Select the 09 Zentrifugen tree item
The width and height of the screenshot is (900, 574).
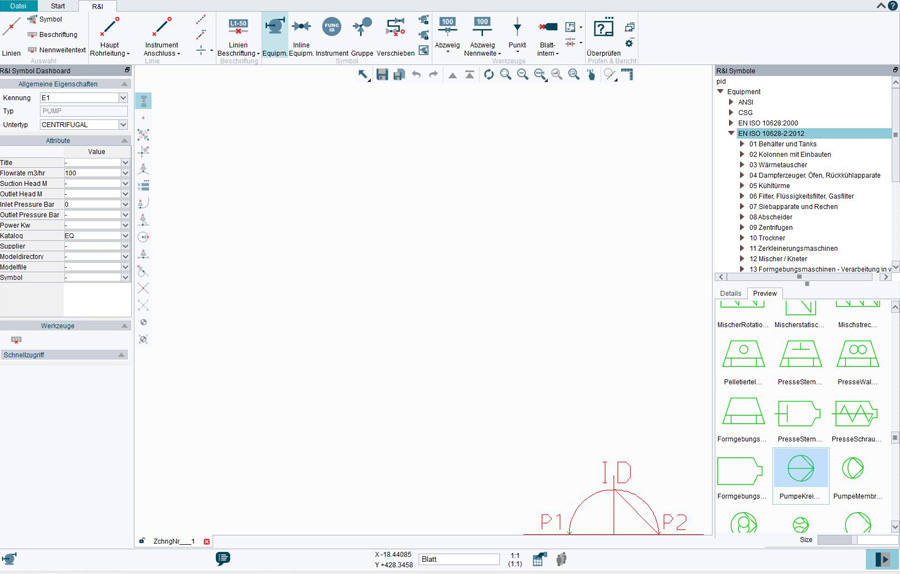click(771, 227)
